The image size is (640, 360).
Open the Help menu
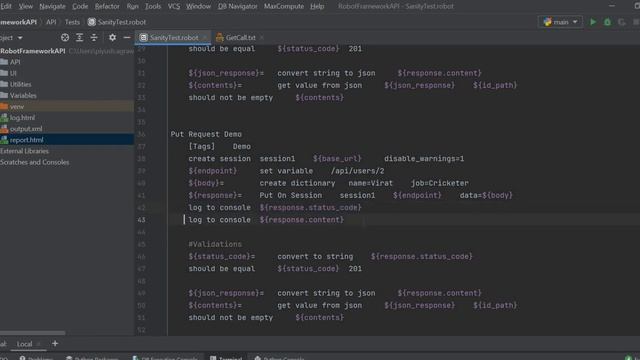point(317,6)
